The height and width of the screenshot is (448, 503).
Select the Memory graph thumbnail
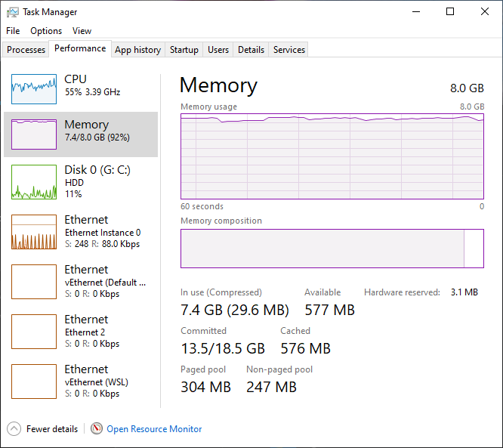[34, 134]
